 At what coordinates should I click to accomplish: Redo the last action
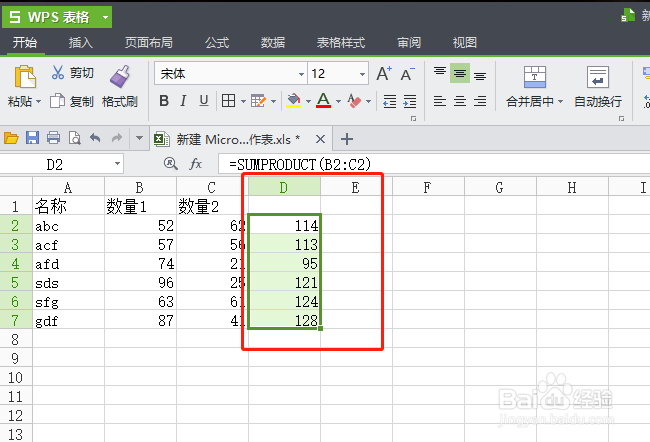117,138
